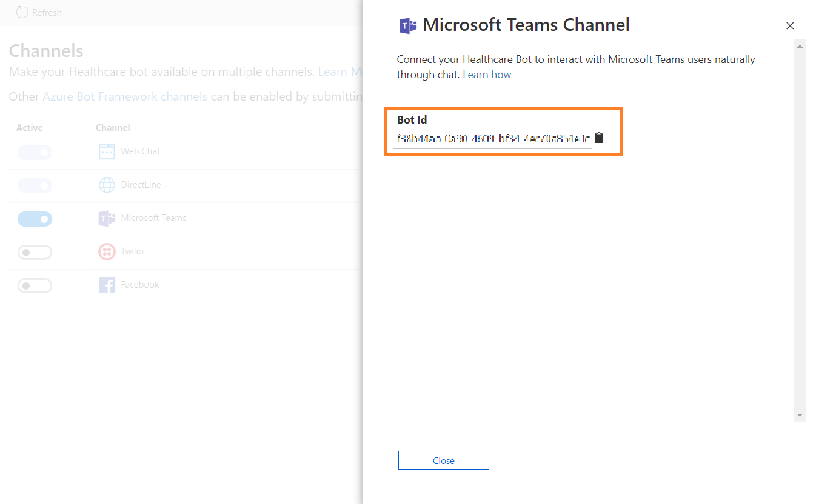Click the panel scrollbar up arrow
Screen dimensions: 816x504
[800, 47]
